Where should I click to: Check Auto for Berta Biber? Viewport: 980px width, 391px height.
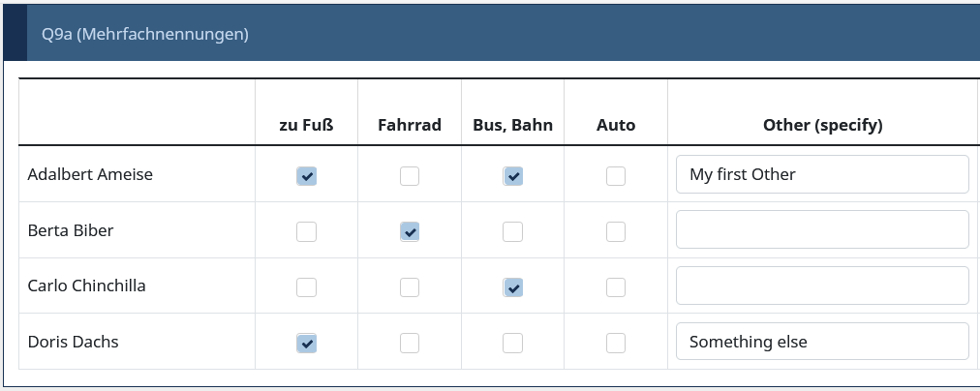[616, 231]
